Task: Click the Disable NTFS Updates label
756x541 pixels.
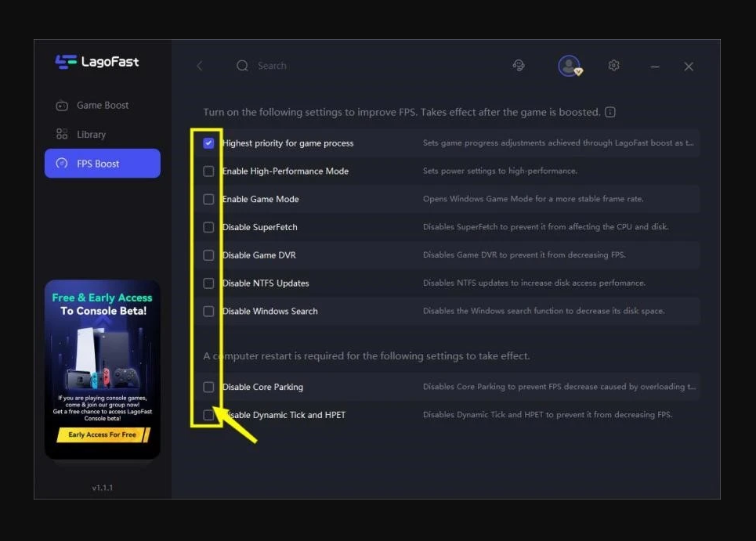Action: [266, 283]
